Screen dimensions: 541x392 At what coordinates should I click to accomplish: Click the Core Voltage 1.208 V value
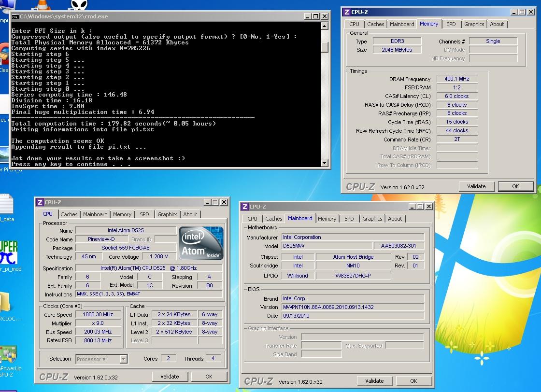point(159,256)
